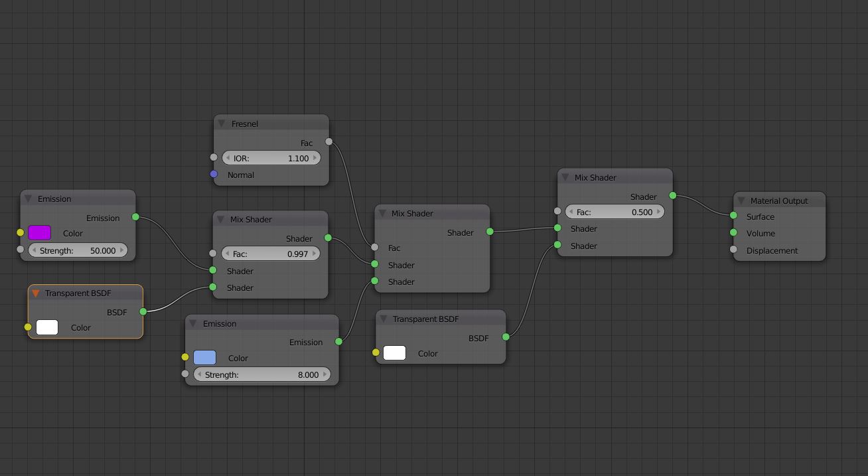The width and height of the screenshot is (868, 476).
Task: Increase Strength 50.000 with its right arrow
Action: point(121,250)
